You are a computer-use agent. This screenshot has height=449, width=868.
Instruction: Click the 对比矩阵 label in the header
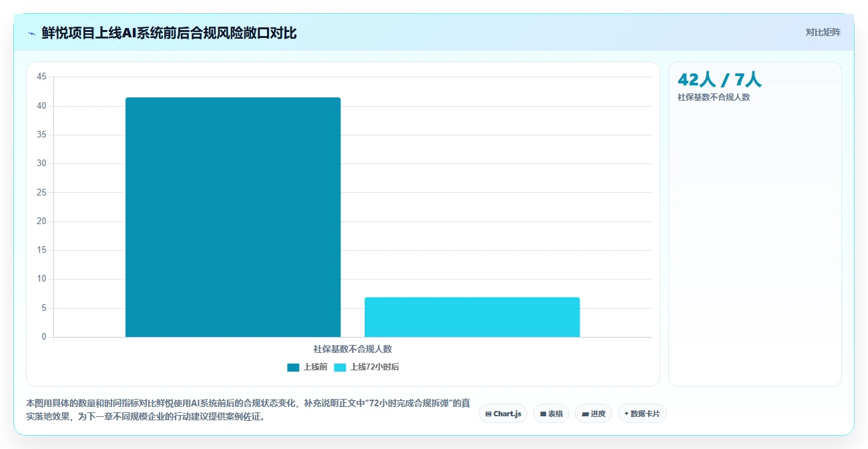(823, 32)
